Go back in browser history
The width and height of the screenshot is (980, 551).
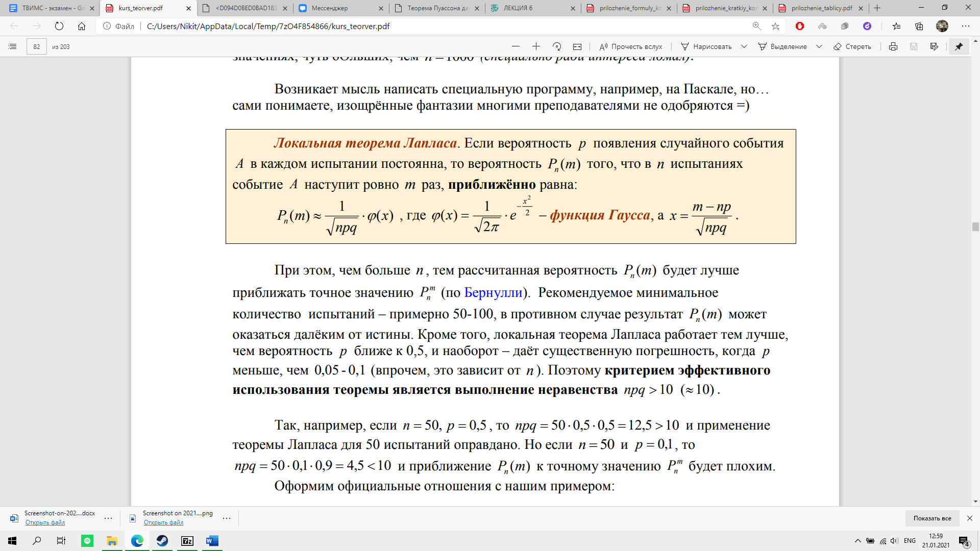[14, 26]
